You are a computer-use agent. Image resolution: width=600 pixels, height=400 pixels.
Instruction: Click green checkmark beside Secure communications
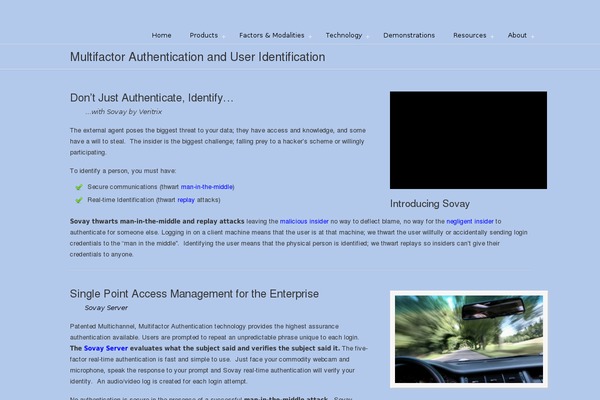click(79, 187)
